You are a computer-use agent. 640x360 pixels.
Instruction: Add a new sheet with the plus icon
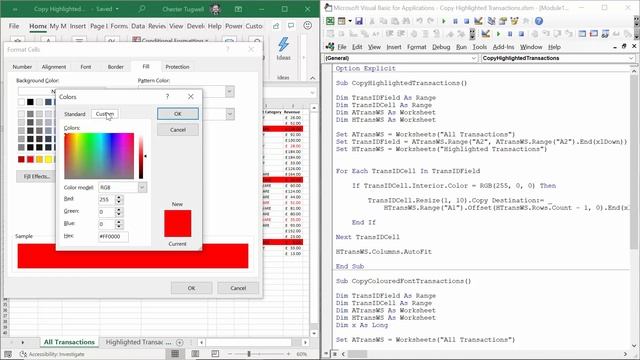(180, 342)
